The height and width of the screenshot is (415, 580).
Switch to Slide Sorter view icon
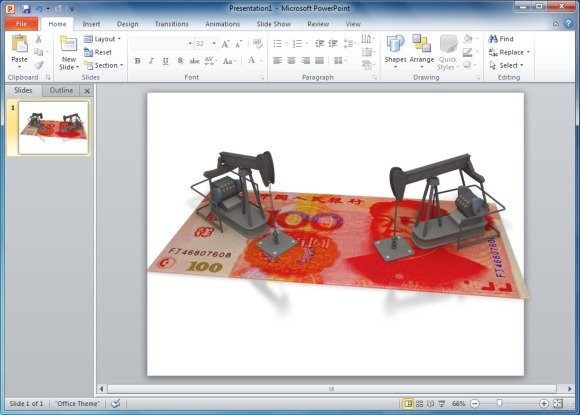pos(419,404)
